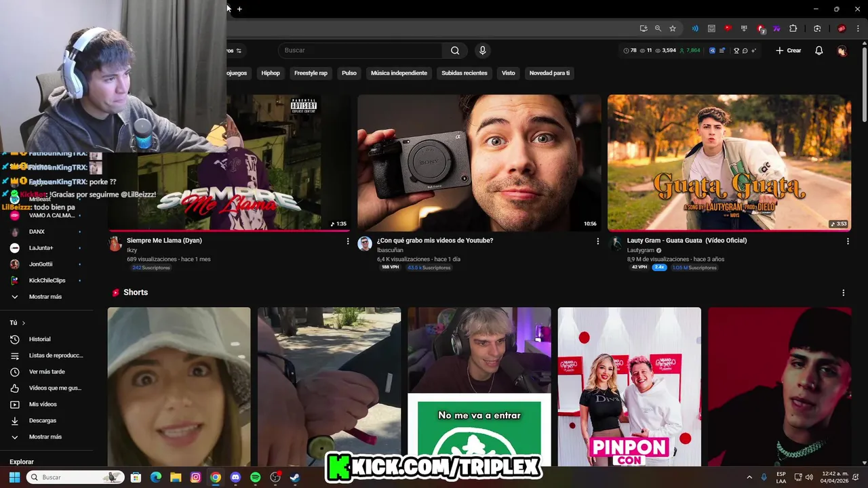Open the Chrome extensions puzzle icon
The width and height of the screenshot is (868, 488).
point(793,28)
